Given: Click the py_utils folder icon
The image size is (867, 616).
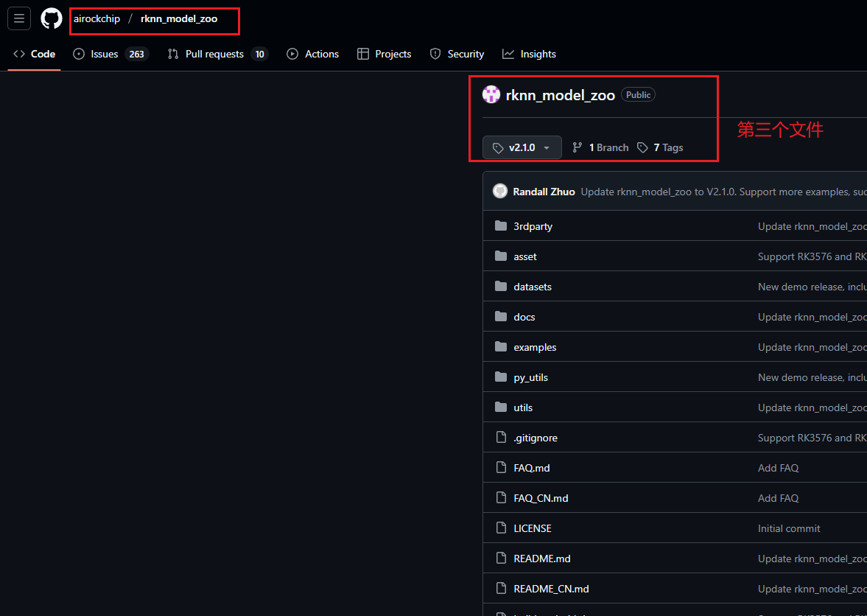Looking at the screenshot, I should 501,377.
